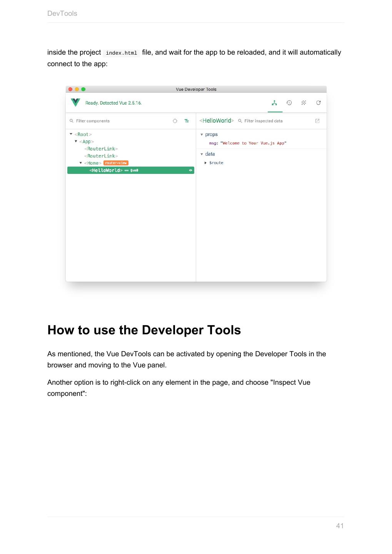Image resolution: width=392 pixels, height=554 pixels.
Task: Collapse the Home component arrow
Action: (x=81, y=163)
